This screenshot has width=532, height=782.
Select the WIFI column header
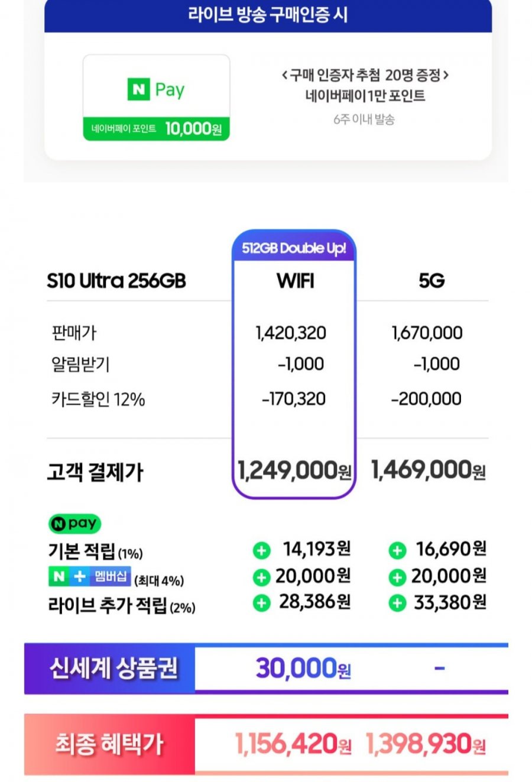click(x=296, y=281)
